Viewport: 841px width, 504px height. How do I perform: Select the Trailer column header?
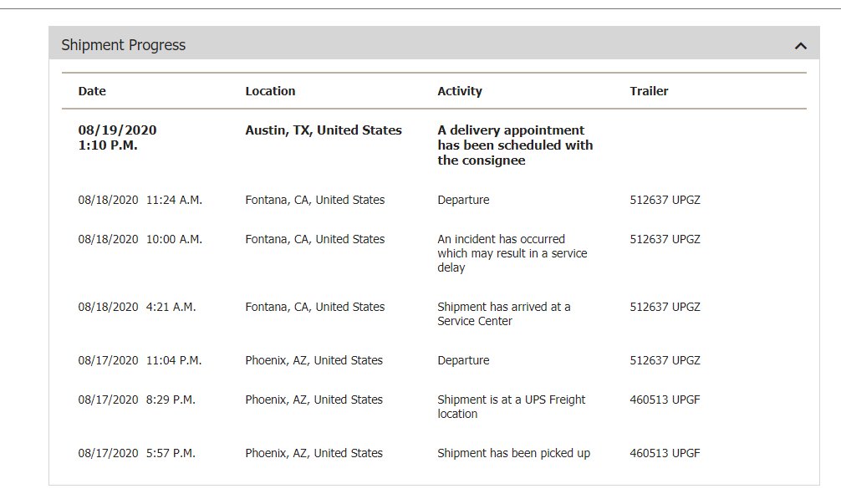pyautogui.click(x=649, y=91)
